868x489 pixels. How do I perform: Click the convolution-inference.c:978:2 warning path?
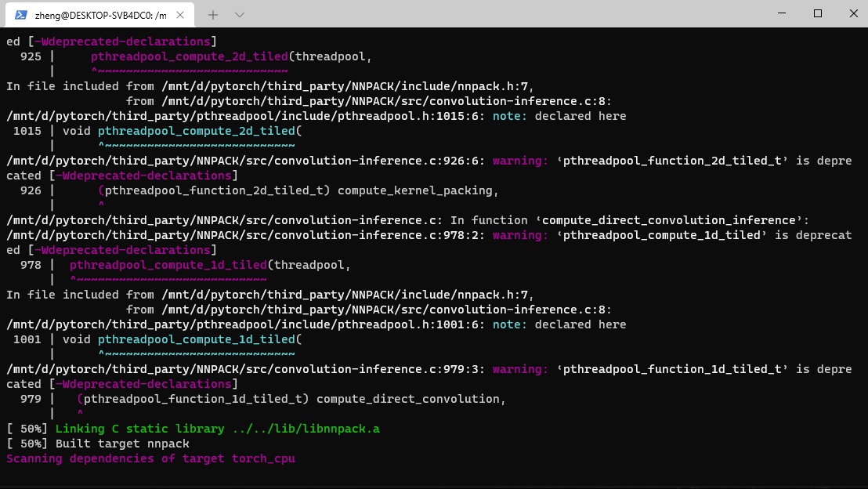pyautogui.click(x=246, y=235)
